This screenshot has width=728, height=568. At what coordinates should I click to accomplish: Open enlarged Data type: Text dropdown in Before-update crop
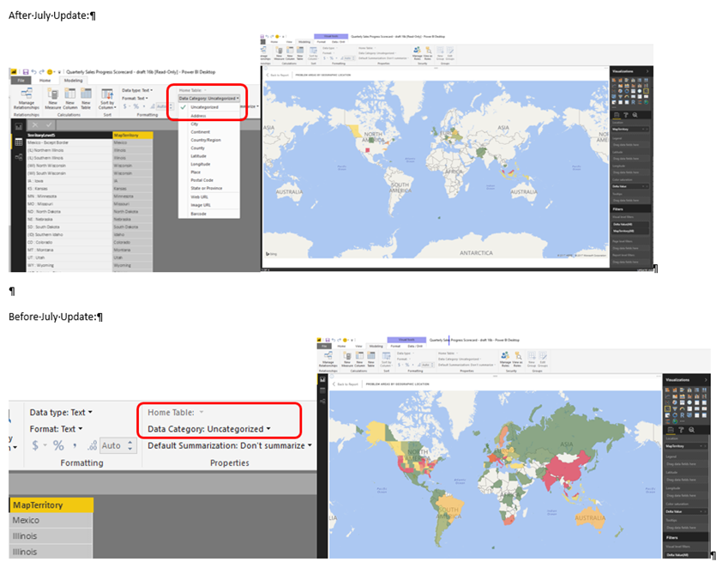(x=61, y=413)
